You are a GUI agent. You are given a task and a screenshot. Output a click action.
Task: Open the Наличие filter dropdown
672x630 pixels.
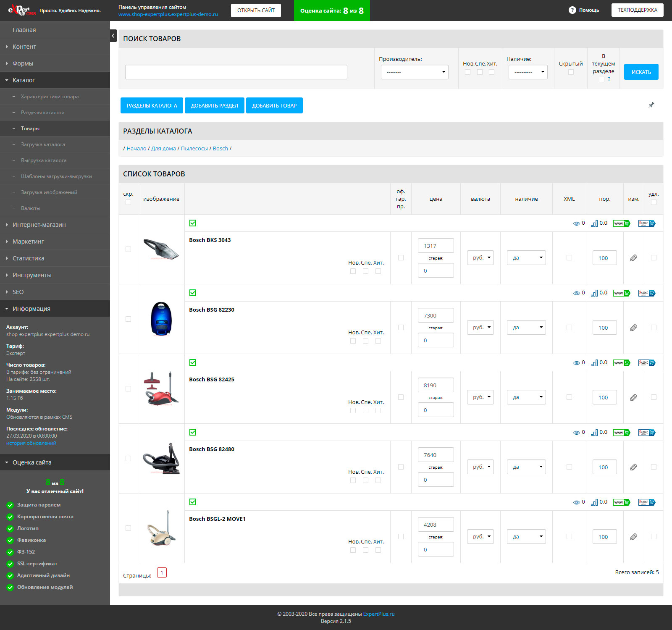528,72
